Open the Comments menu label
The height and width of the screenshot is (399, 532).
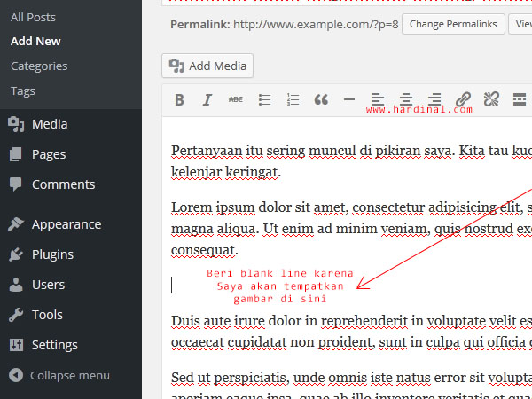click(64, 184)
